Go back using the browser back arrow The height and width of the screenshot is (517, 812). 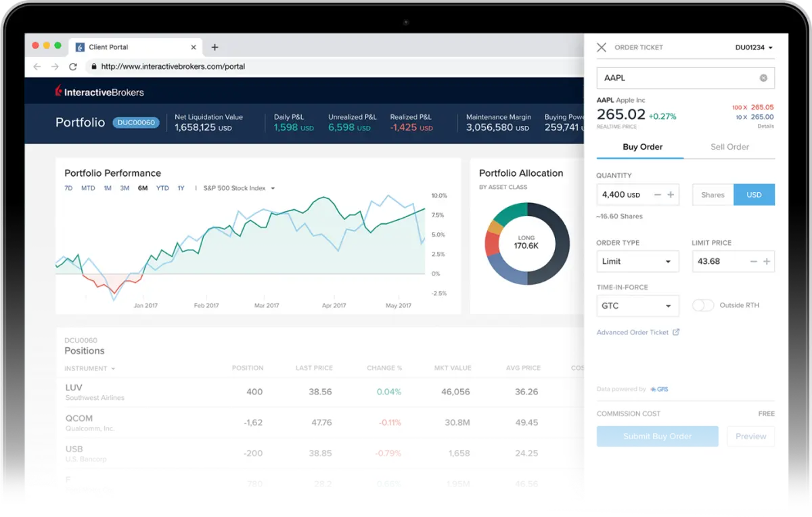coord(37,66)
